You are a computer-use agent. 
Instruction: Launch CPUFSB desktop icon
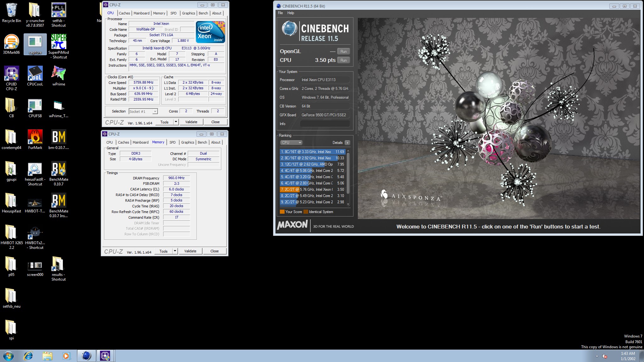coord(35,107)
